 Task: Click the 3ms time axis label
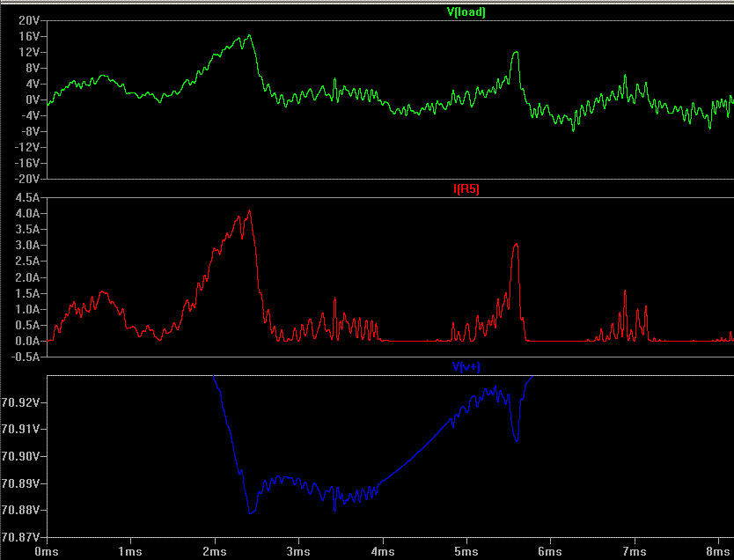[298, 551]
